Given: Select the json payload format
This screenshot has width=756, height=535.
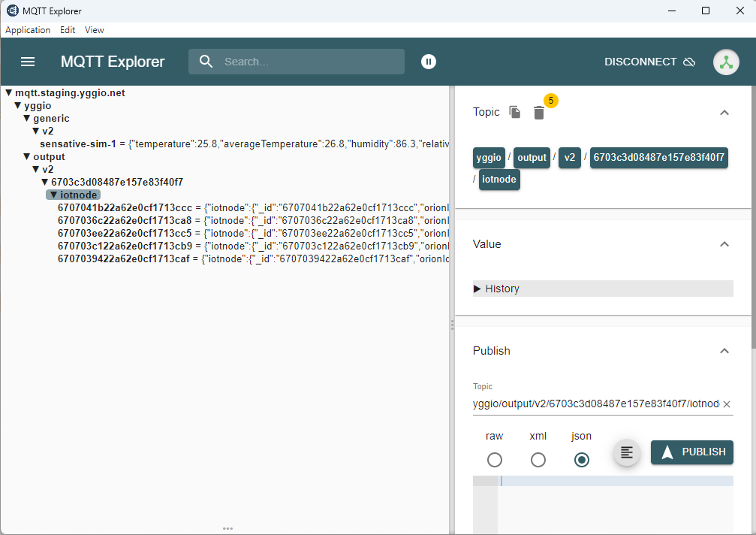Looking at the screenshot, I should click(581, 459).
